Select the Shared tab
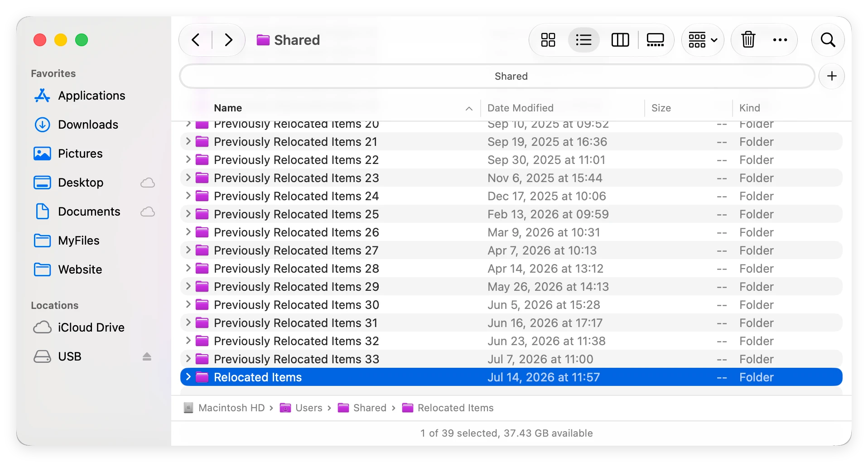The image size is (868, 462). [497, 76]
